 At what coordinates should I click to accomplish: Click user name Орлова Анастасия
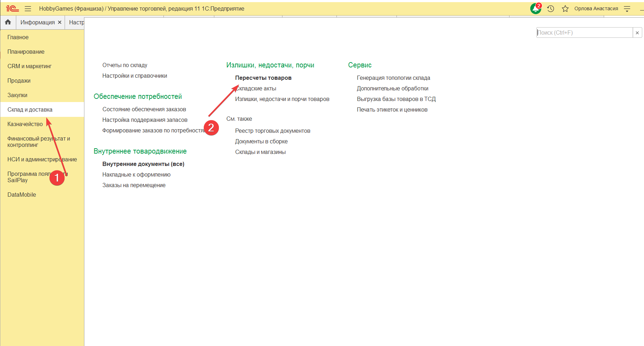pos(596,8)
